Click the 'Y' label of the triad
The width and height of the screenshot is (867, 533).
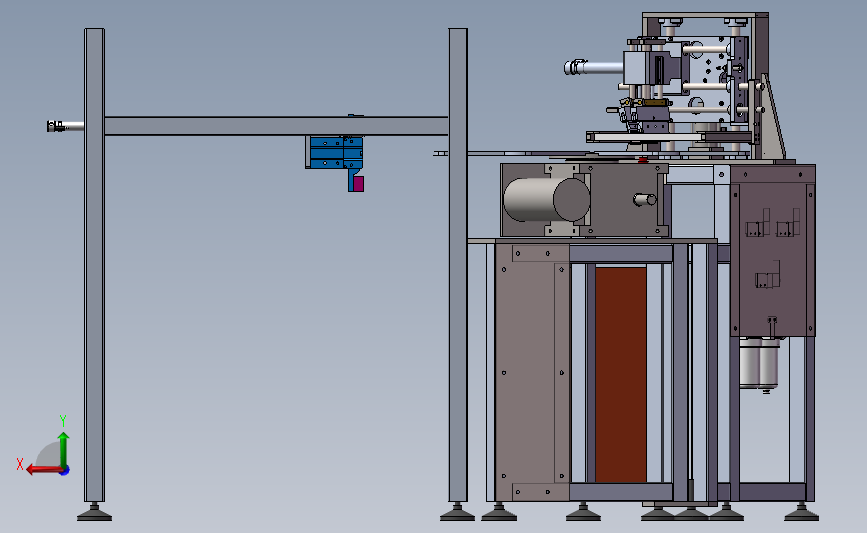[63, 421]
